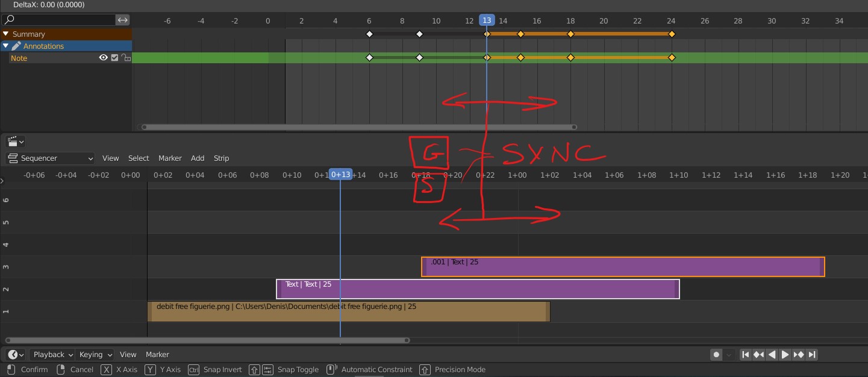Click the Tab key icon before Snap Toggle
This screenshot has height=377, width=868.
[268, 370]
